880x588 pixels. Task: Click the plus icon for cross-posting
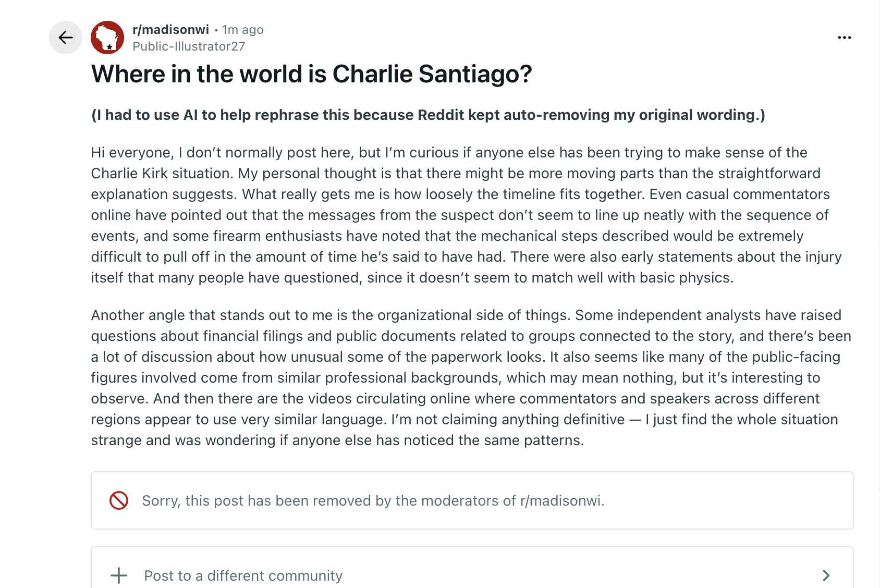tap(119, 575)
